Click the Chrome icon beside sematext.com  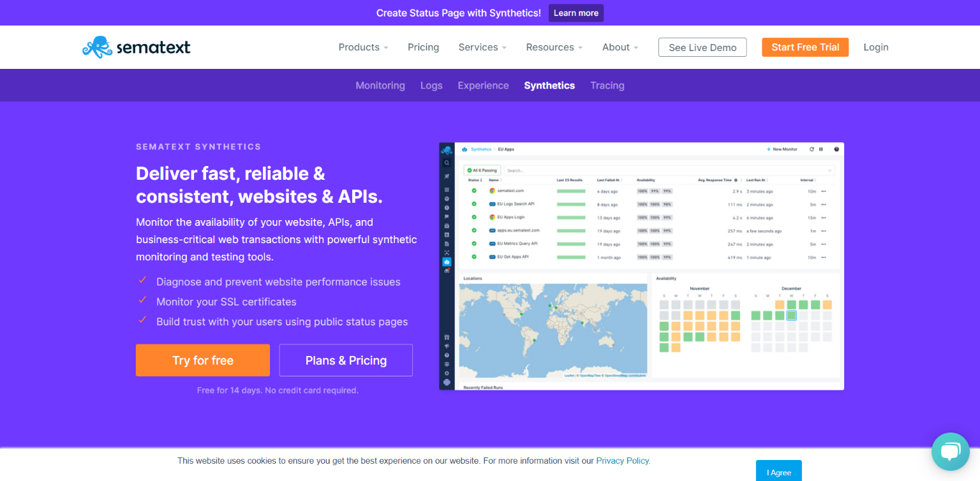493,191
